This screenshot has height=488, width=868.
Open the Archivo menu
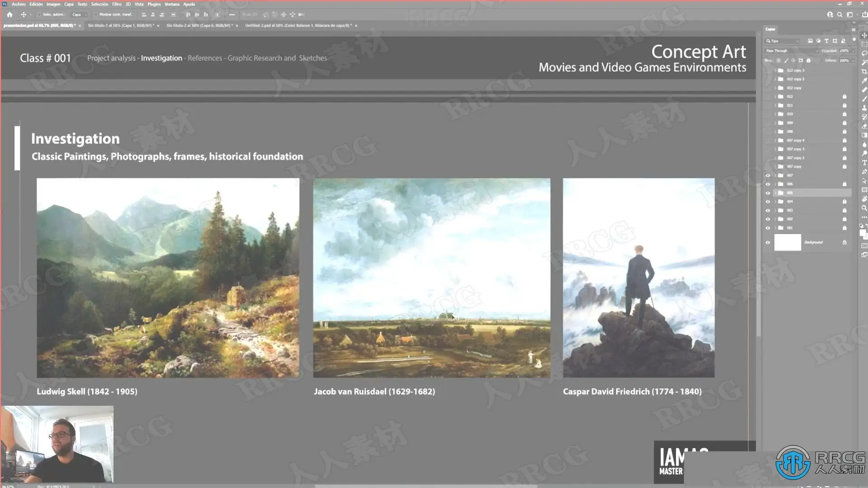[x=19, y=4]
